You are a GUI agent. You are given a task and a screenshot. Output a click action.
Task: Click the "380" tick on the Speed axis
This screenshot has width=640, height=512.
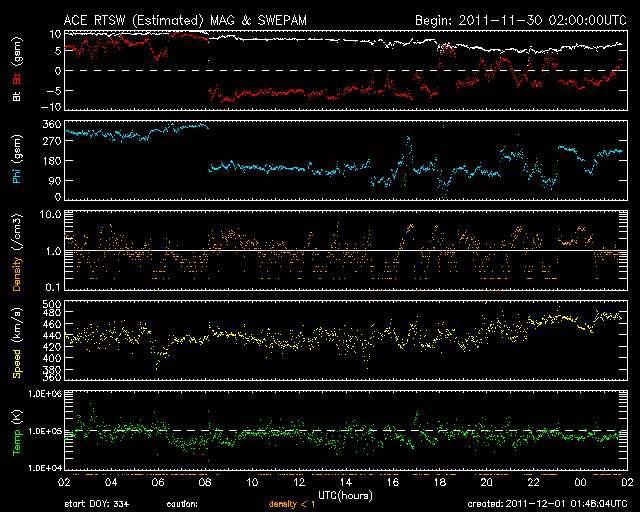point(52,370)
